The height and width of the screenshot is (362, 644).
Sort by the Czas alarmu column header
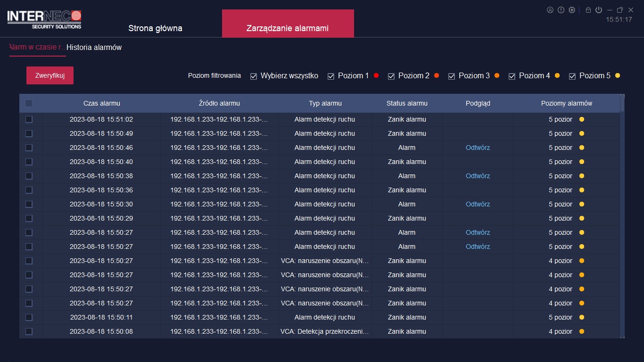click(x=101, y=103)
